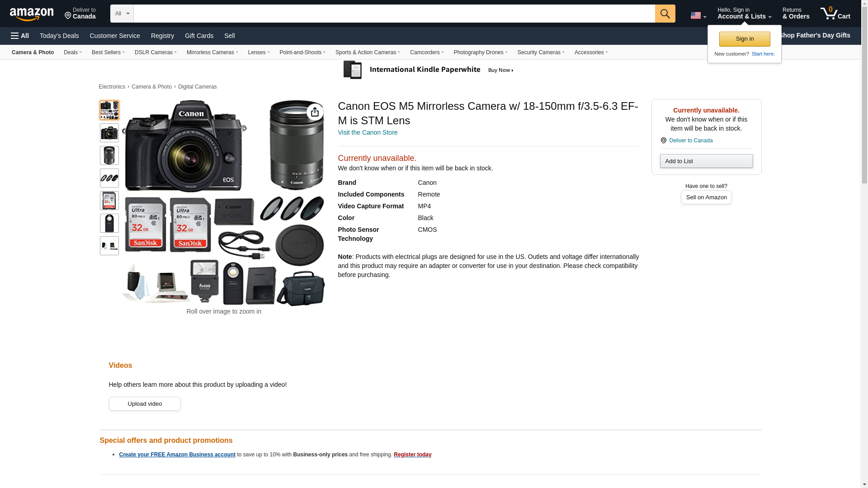Open the shopping cart icon
868x488 pixels.
(x=835, y=14)
